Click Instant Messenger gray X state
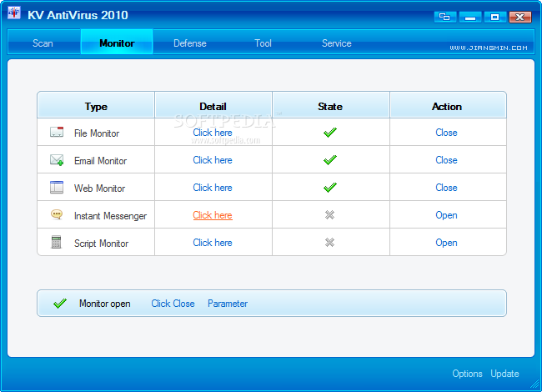Image resolution: width=542 pixels, height=392 pixels. coord(329,215)
